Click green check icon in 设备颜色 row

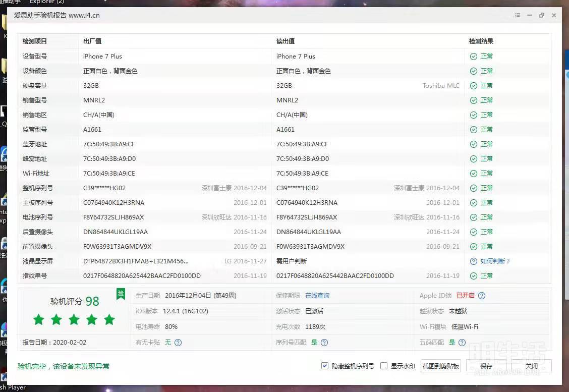474,71
